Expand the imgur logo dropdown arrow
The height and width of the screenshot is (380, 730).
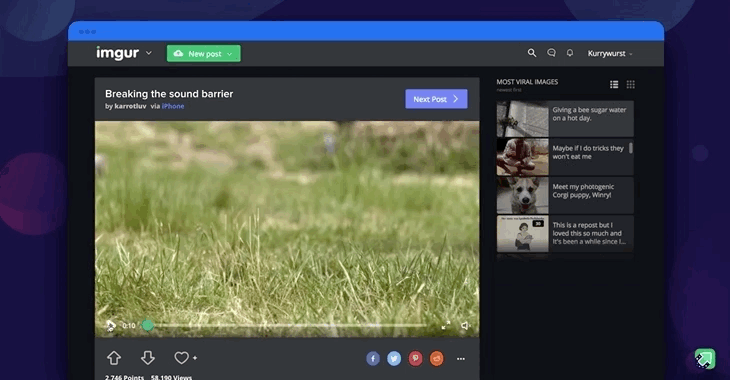tap(149, 53)
